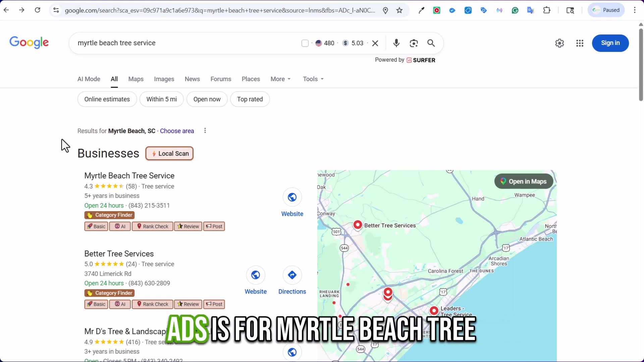Screen dimensions: 644x362
Task: Run Rank Check for Myrtle Beach Tree Service
Action: coord(153,227)
